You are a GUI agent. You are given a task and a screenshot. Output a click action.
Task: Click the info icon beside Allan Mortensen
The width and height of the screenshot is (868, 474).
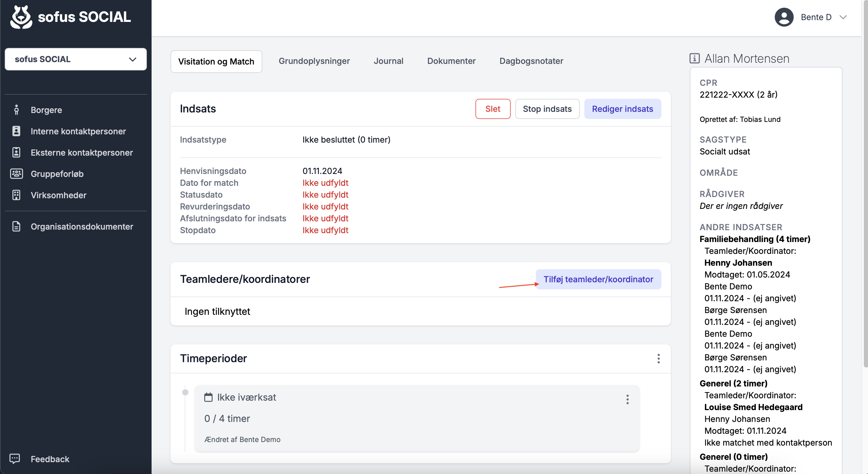pyautogui.click(x=695, y=59)
